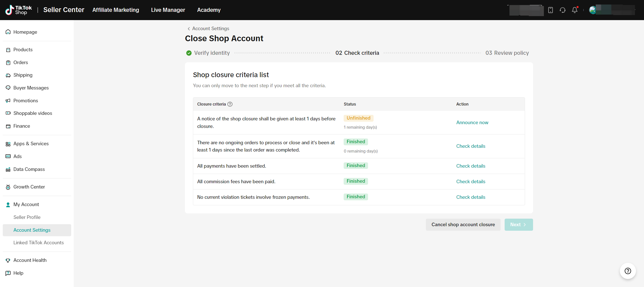This screenshot has width=644, height=287.
Task: Check details for all payments settled
Action: (x=471, y=166)
